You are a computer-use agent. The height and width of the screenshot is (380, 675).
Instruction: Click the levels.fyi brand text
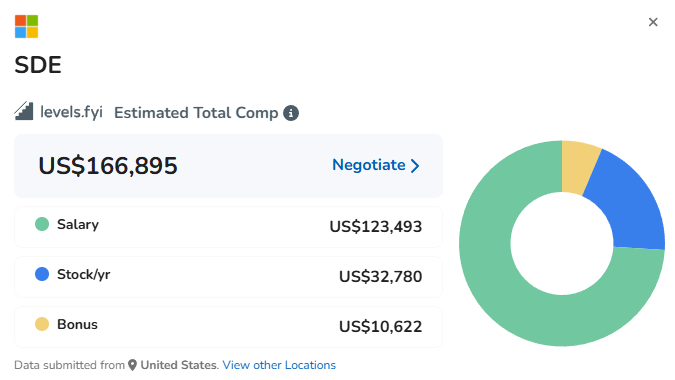(71, 112)
